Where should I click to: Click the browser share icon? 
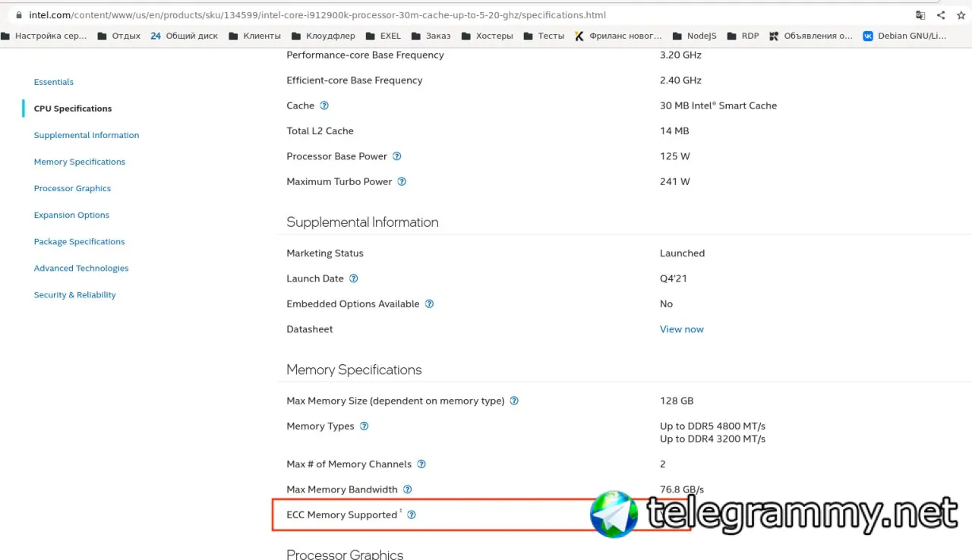coord(941,15)
